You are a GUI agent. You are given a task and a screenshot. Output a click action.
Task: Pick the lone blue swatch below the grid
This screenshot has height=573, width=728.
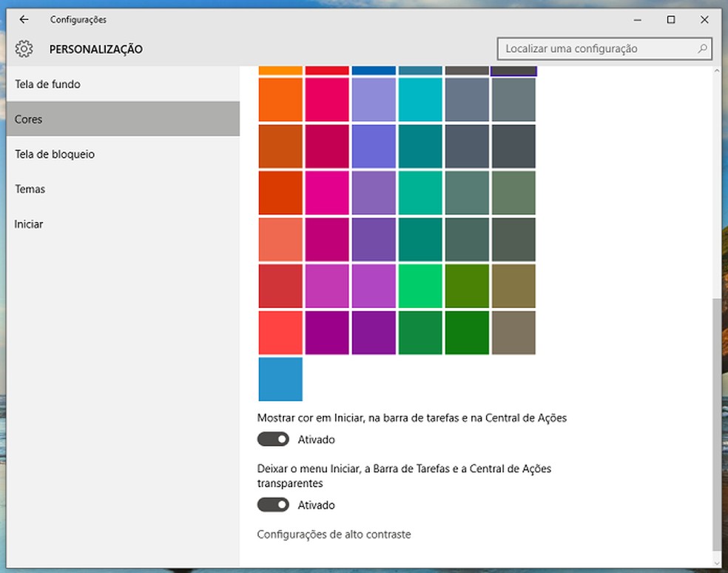(x=280, y=379)
